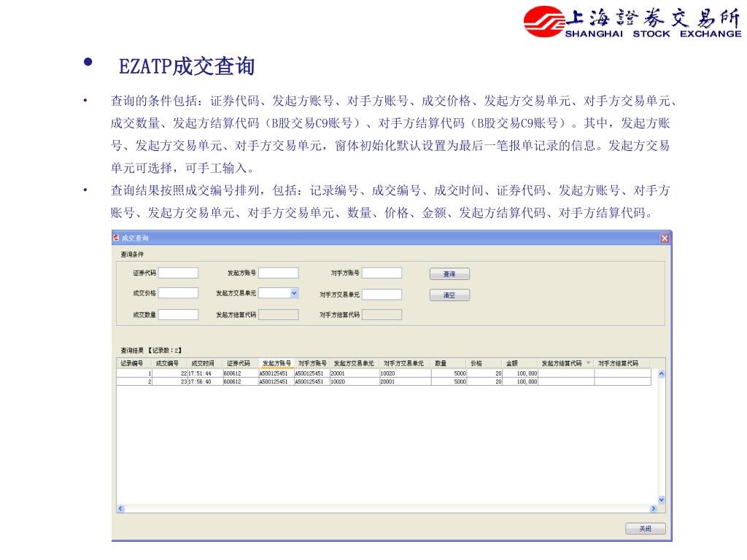Click the 成交查询 dialog title icon

(x=116, y=238)
